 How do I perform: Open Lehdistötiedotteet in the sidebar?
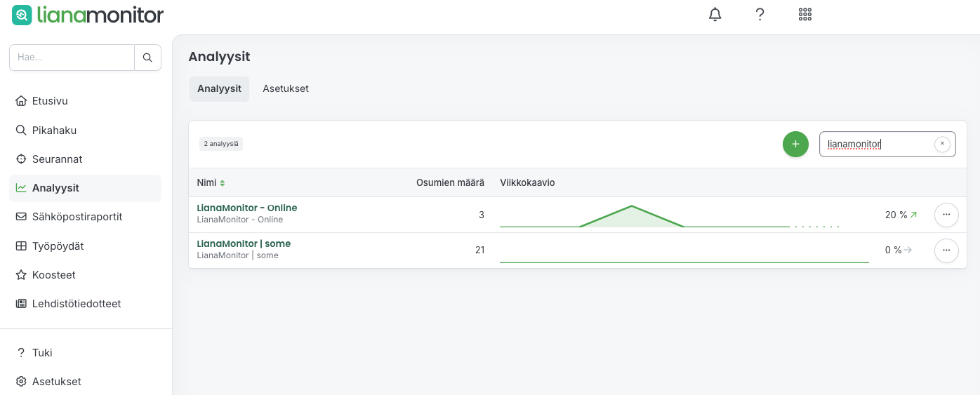[x=85, y=304]
